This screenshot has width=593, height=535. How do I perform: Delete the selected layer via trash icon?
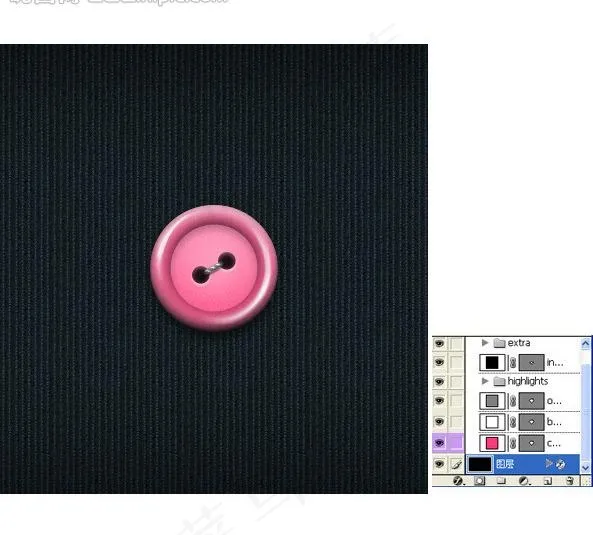click(570, 481)
